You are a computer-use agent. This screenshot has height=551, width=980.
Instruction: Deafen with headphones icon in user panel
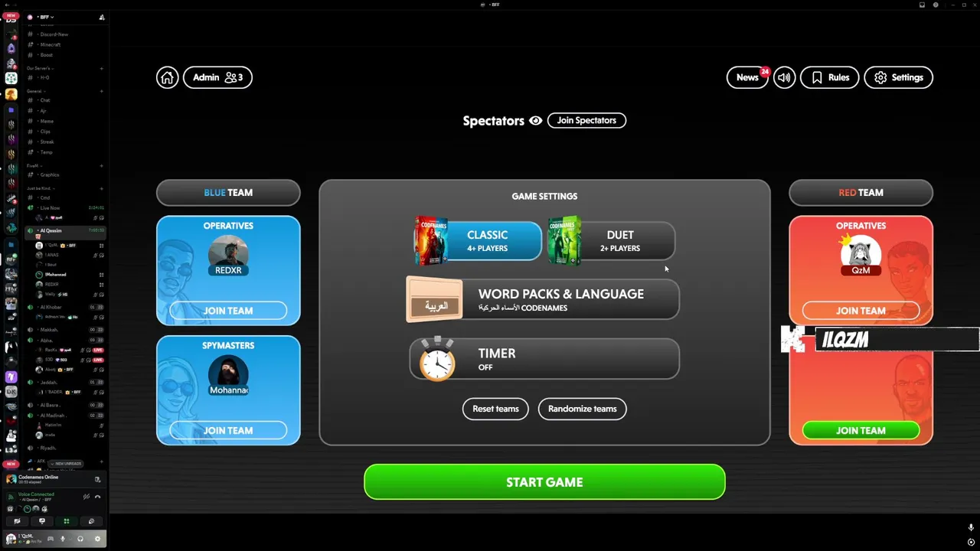coord(80,539)
